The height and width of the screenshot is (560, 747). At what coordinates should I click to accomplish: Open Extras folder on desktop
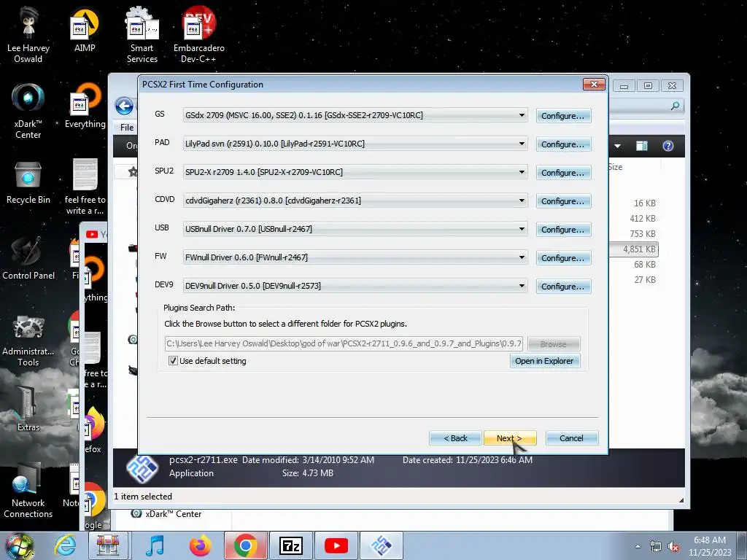pos(28,410)
